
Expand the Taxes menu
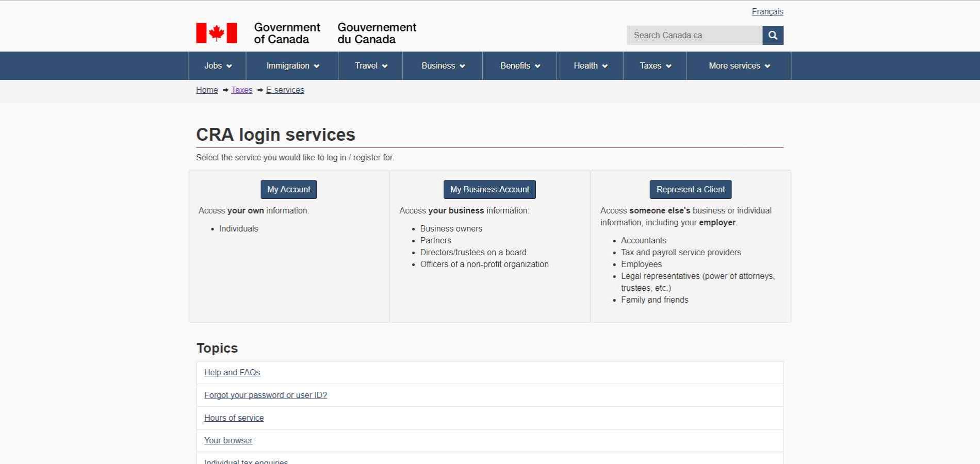(655, 65)
